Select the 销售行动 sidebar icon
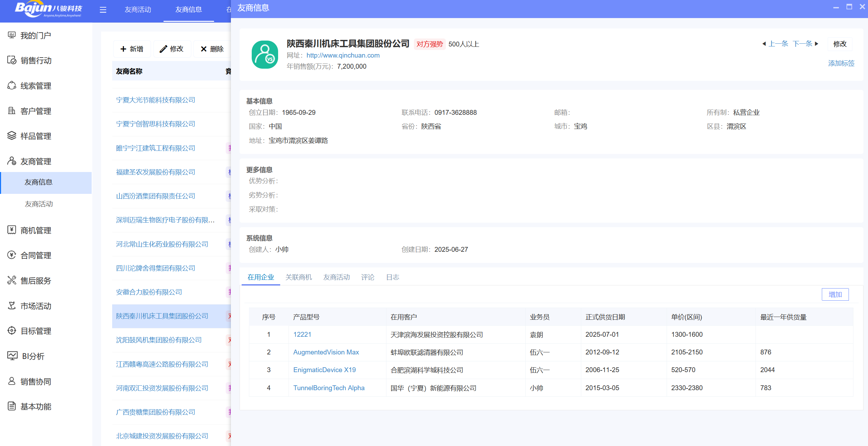The width and height of the screenshot is (868, 446). [x=11, y=60]
